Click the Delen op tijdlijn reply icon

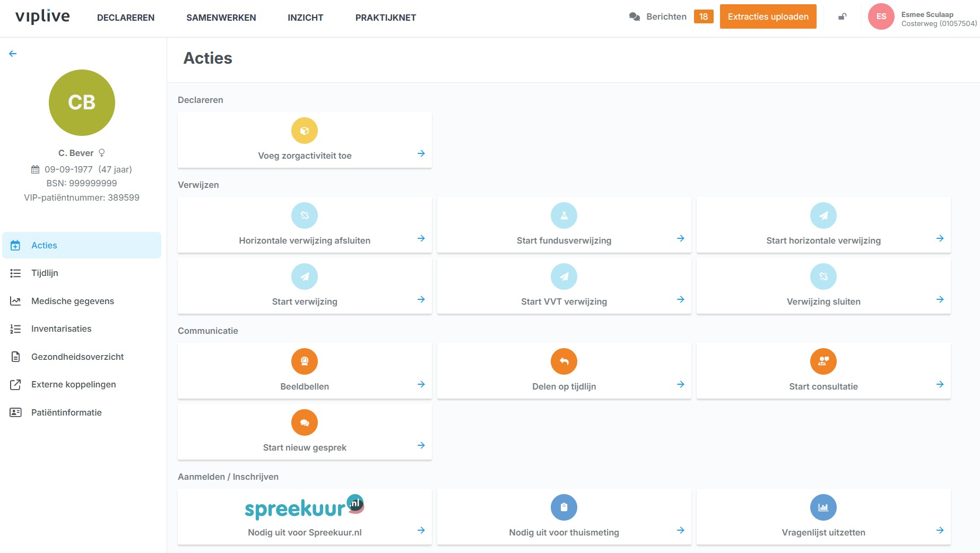click(x=564, y=361)
